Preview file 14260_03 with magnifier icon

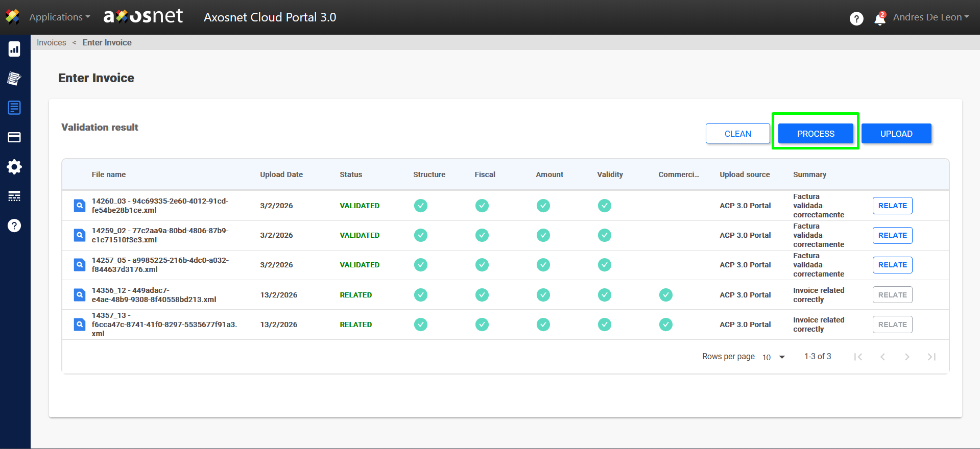coord(80,206)
